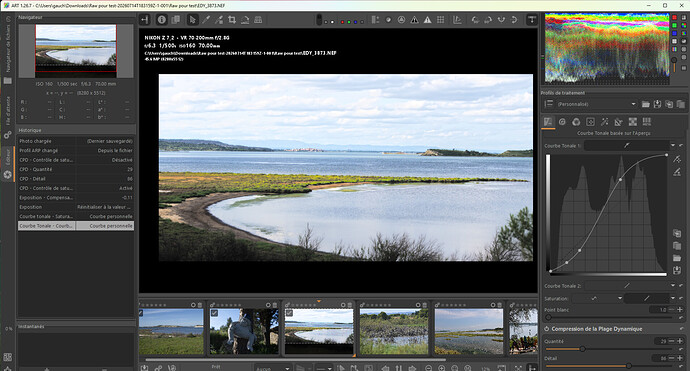
Task: Rotate the image left icon
Action: click(x=475, y=20)
